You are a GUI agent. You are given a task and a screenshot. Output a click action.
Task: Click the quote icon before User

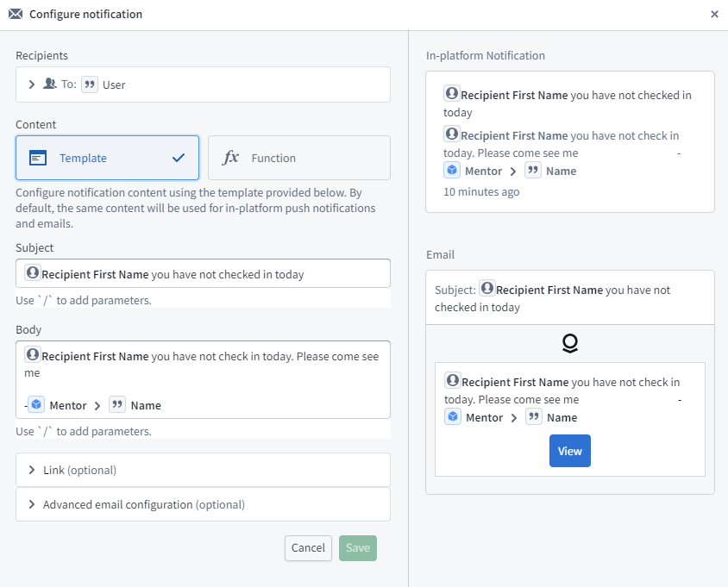pyautogui.click(x=90, y=84)
